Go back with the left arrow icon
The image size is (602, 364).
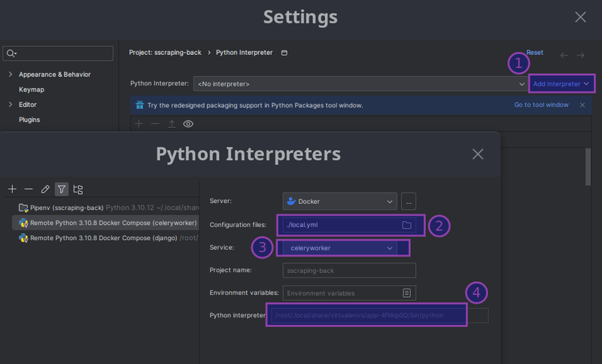click(564, 55)
